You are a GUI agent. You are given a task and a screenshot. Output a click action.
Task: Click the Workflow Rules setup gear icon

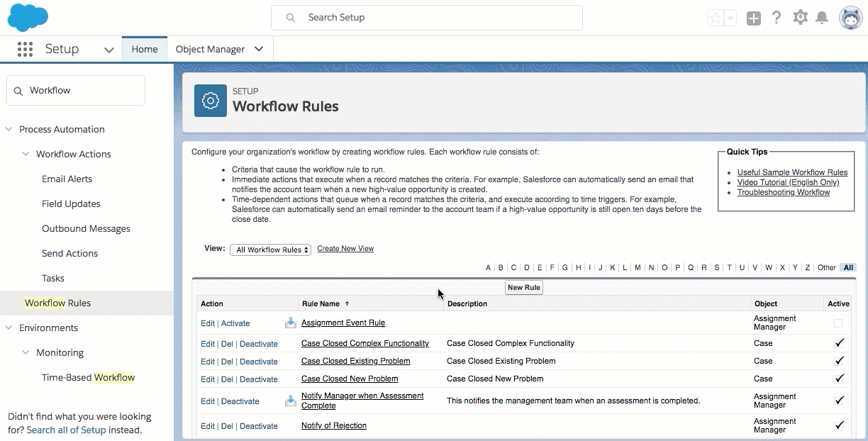(211, 101)
